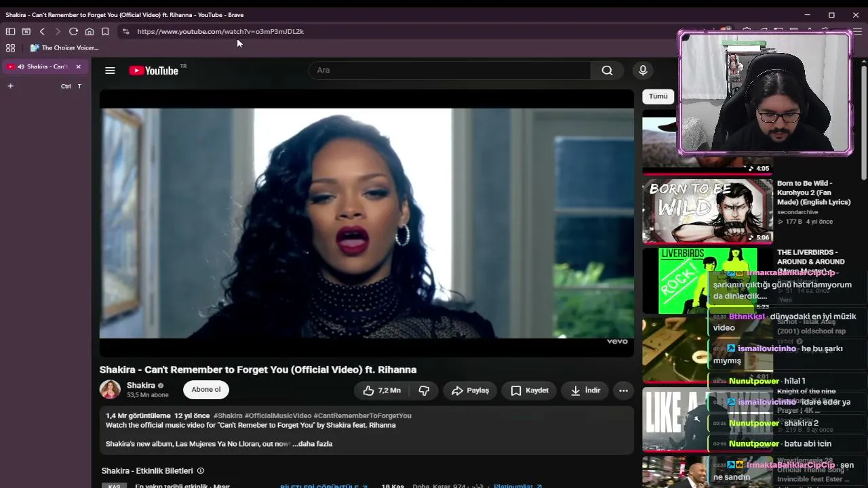Open the Liverbirds ROCK! video thumbnail

707,281
